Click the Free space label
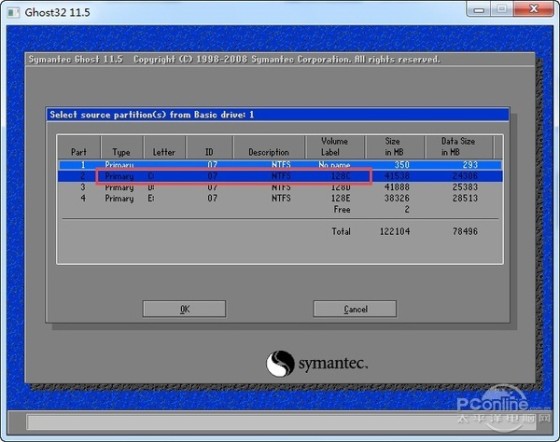Screen dimensions: 560x442 click(342, 210)
